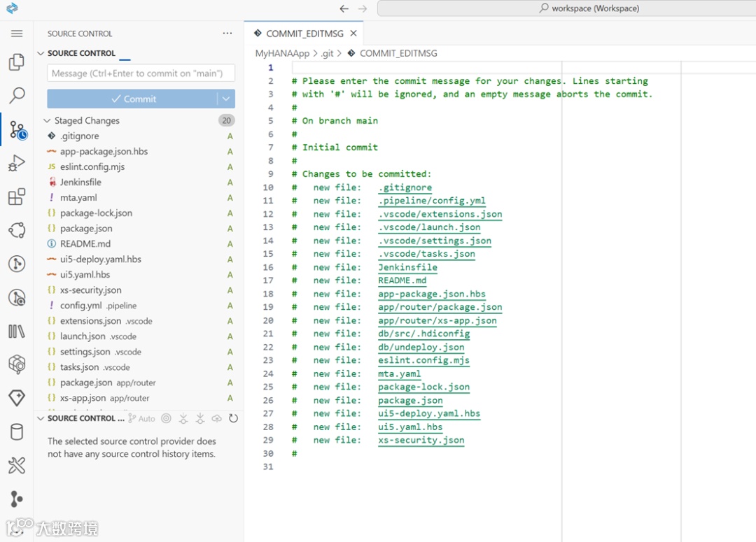This screenshot has width=756, height=542.
Task: Click the Commit button
Action: [x=132, y=99]
